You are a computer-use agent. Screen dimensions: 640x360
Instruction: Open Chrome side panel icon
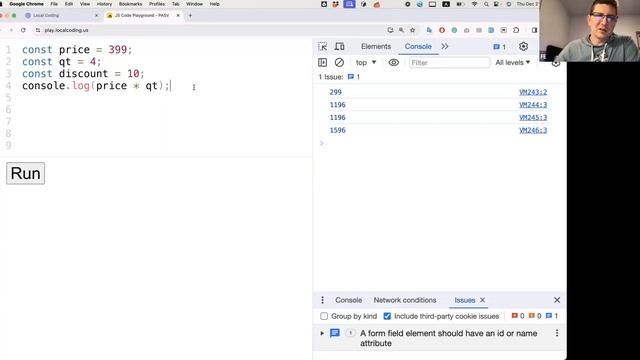tap(534, 30)
